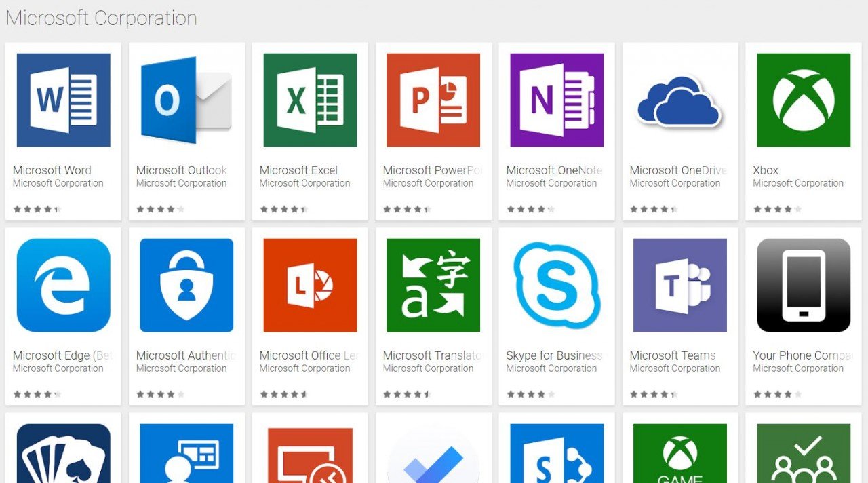Select the Authenticator padlock shield icon
The width and height of the screenshot is (868, 483).
(x=186, y=285)
